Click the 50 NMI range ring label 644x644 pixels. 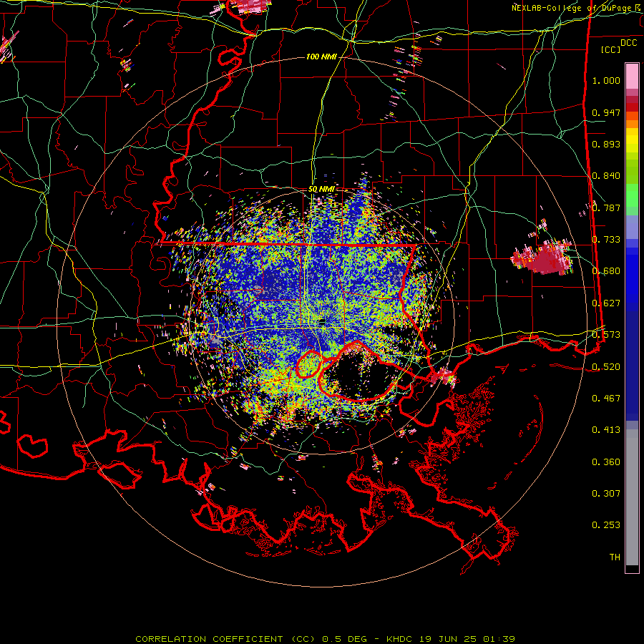(321, 190)
